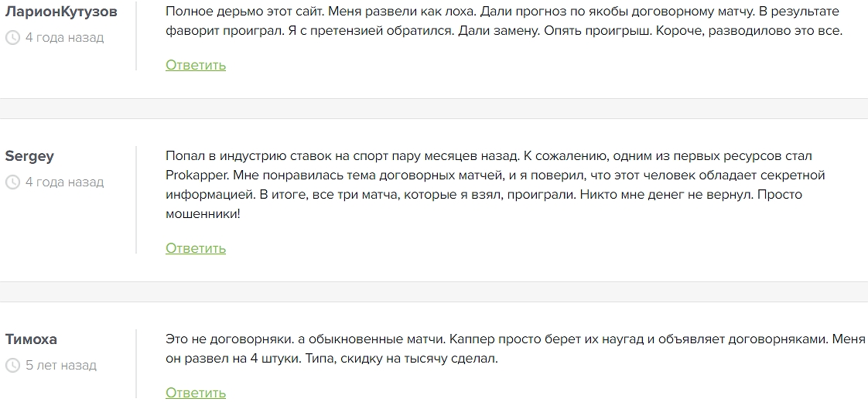This screenshot has width=868, height=402.
Task: Click the gray separator between ЛарионКутузов and Sergey
Action: pyautogui.click(x=434, y=108)
